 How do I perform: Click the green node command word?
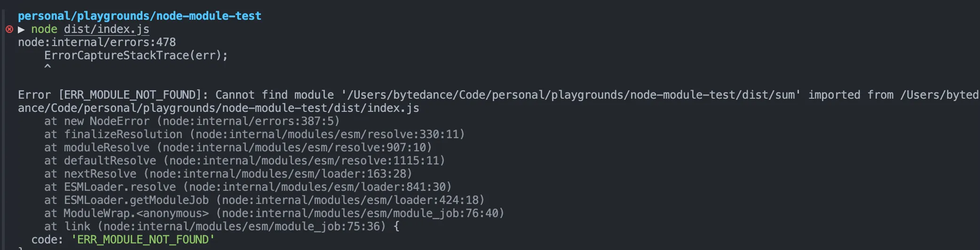(44, 29)
